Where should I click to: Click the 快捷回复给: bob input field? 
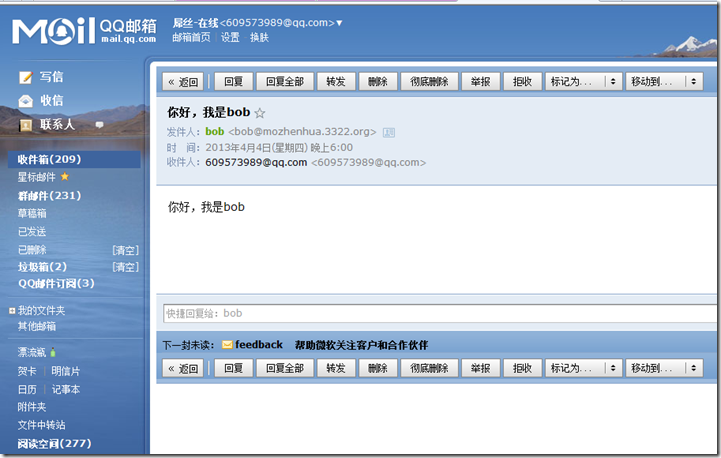440,313
